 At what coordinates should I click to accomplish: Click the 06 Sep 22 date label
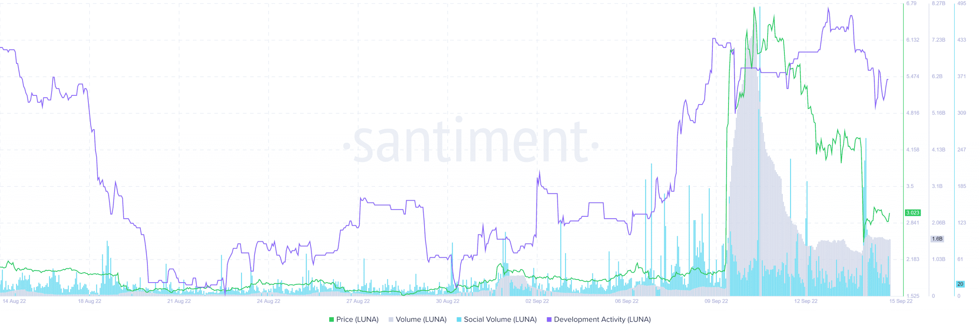pyautogui.click(x=627, y=301)
